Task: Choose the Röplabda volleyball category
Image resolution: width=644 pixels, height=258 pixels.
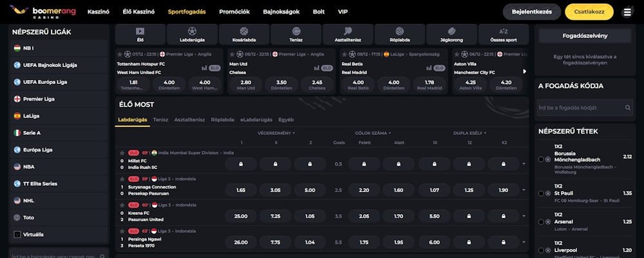Action: [400, 34]
